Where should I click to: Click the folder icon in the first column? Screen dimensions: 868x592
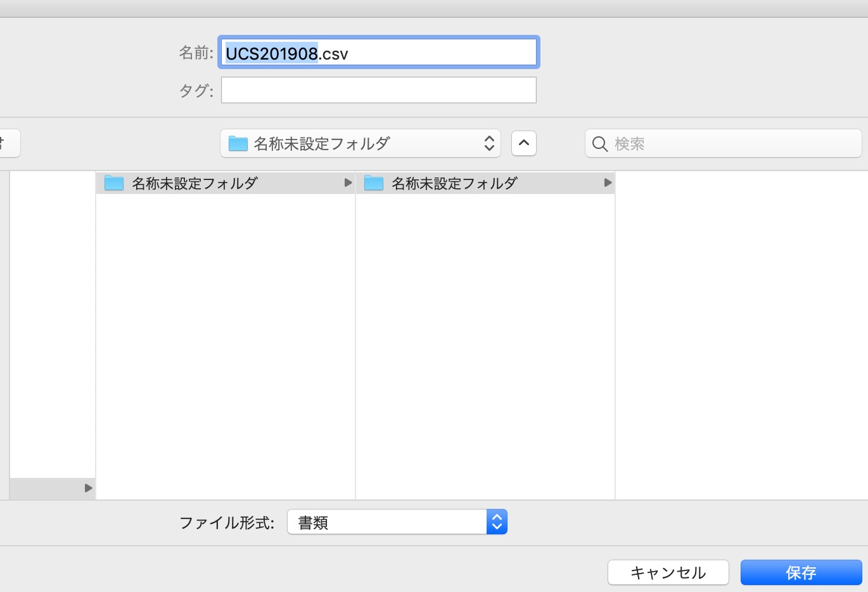coord(114,183)
